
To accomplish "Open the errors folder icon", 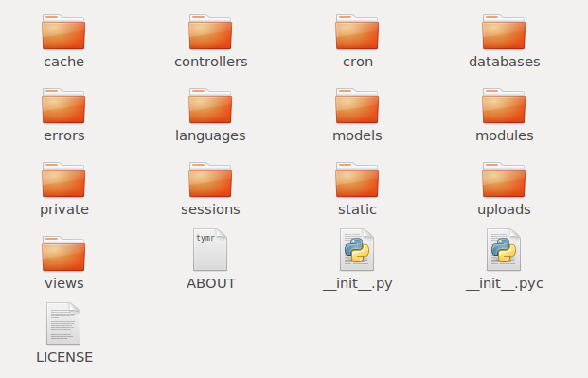I will point(63,106).
